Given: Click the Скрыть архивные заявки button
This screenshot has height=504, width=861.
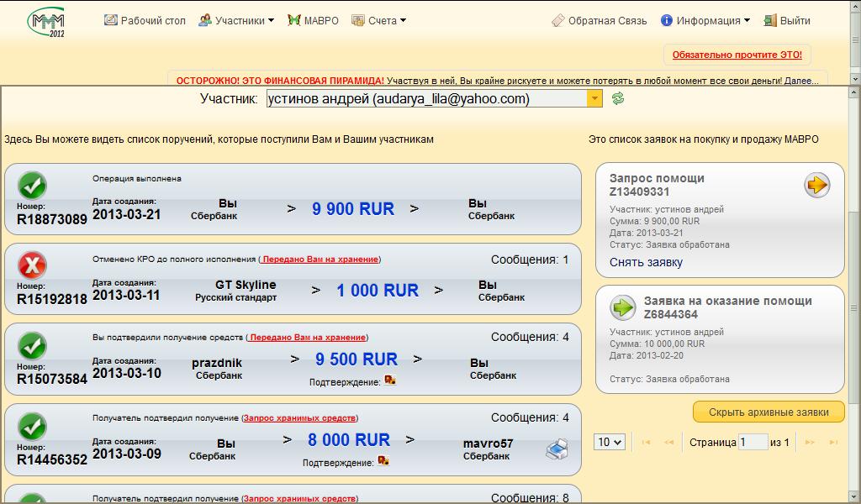Looking at the screenshot, I should 769,412.
